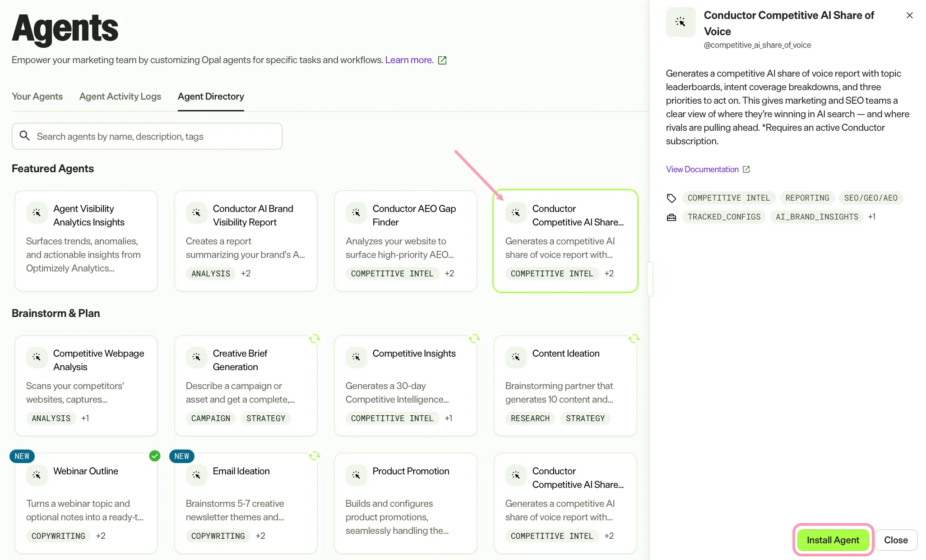Click the Content Ideation card icon

[x=516, y=357]
